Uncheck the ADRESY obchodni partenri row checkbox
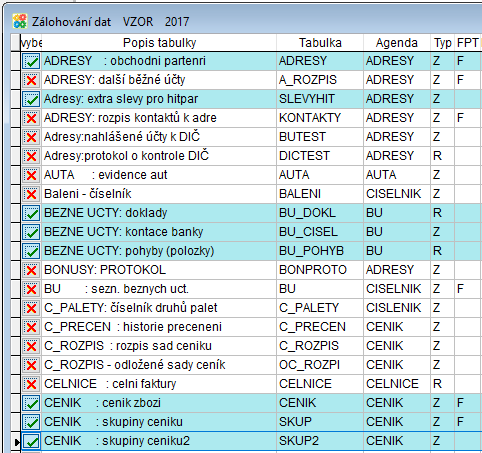The width and height of the screenshot is (482, 453). [31, 61]
